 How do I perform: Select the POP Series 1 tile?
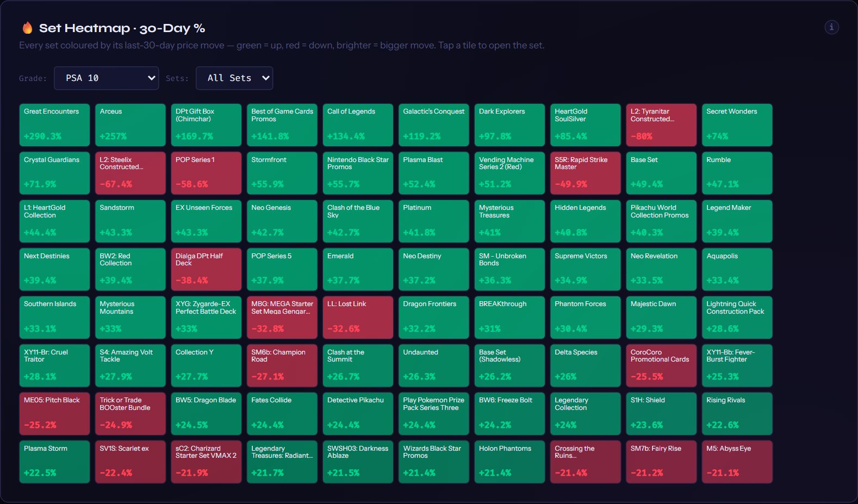tap(206, 173)
